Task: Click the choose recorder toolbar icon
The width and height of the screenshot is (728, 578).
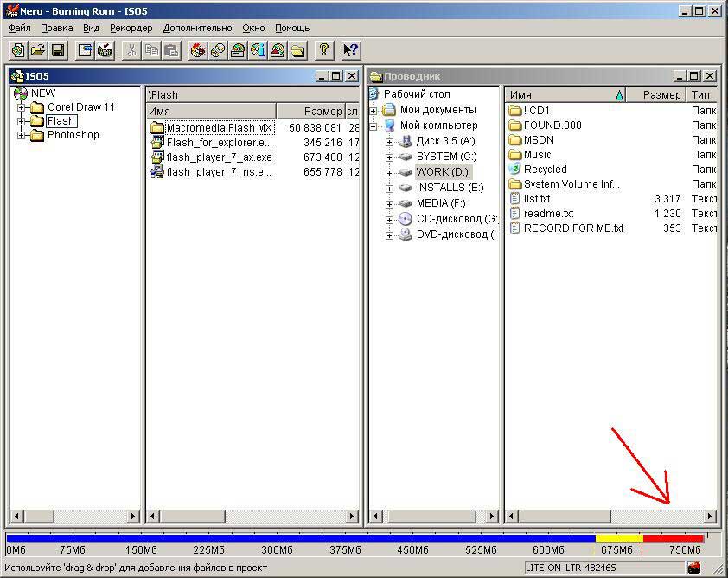Action: click(x=238, y=49)
